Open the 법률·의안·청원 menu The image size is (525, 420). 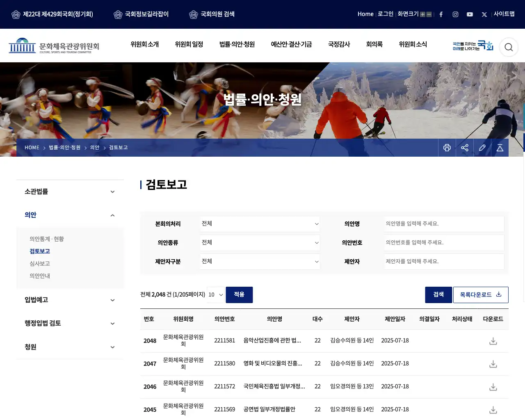[x=237, y=44]
